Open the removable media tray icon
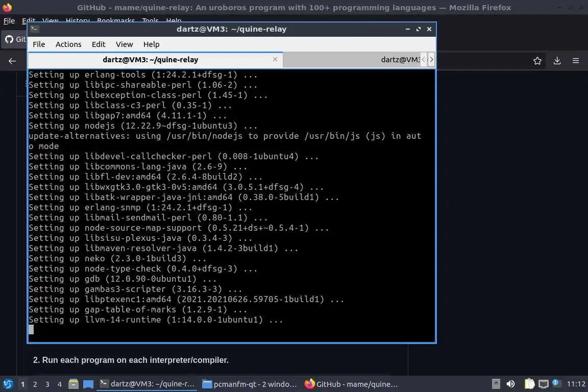Image resolution: width=588 pixels, height=392 pixels. pyautogui.click(x=496, y=384)
